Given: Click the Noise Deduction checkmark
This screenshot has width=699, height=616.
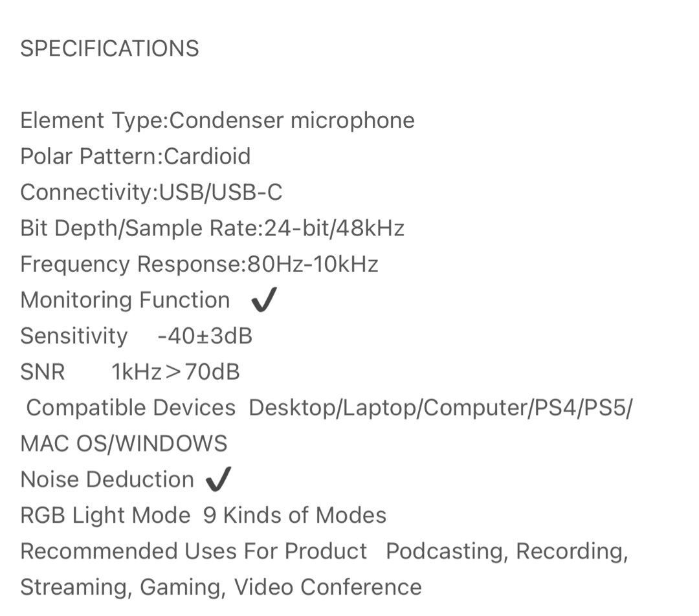Looking at the screenshot, I should tap(219, 479).
